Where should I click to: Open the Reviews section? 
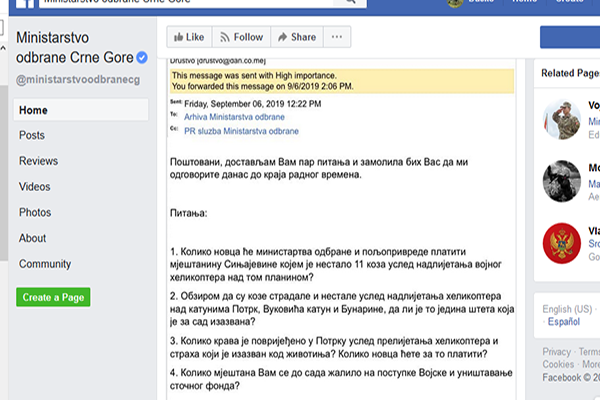(x=38, y=161)
